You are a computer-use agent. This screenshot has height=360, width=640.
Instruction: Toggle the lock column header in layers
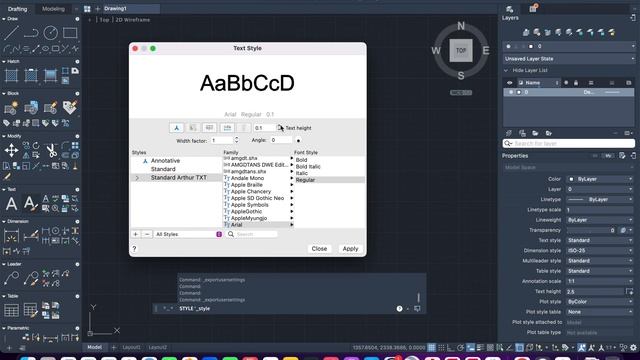[x=576, y=83]
